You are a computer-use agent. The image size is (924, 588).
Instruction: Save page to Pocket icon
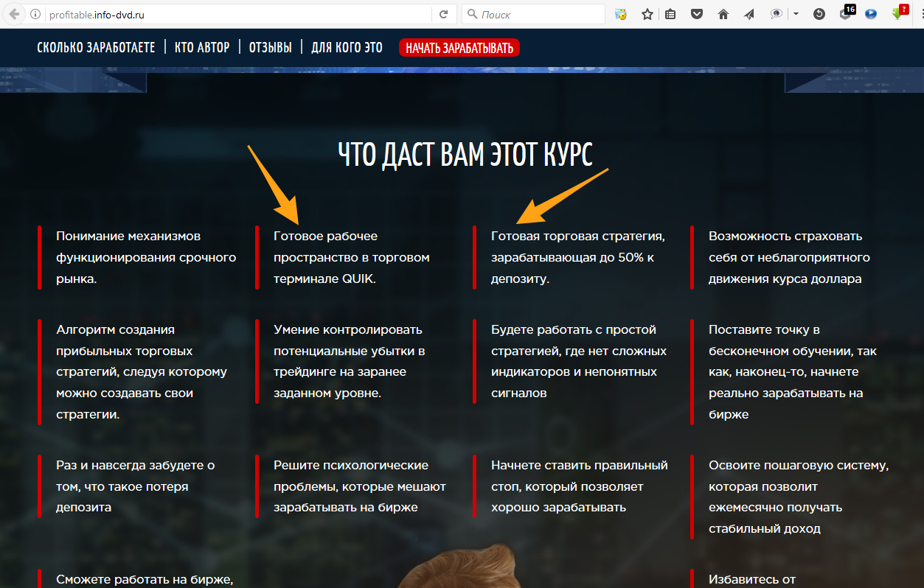click(x=697, y=14)
